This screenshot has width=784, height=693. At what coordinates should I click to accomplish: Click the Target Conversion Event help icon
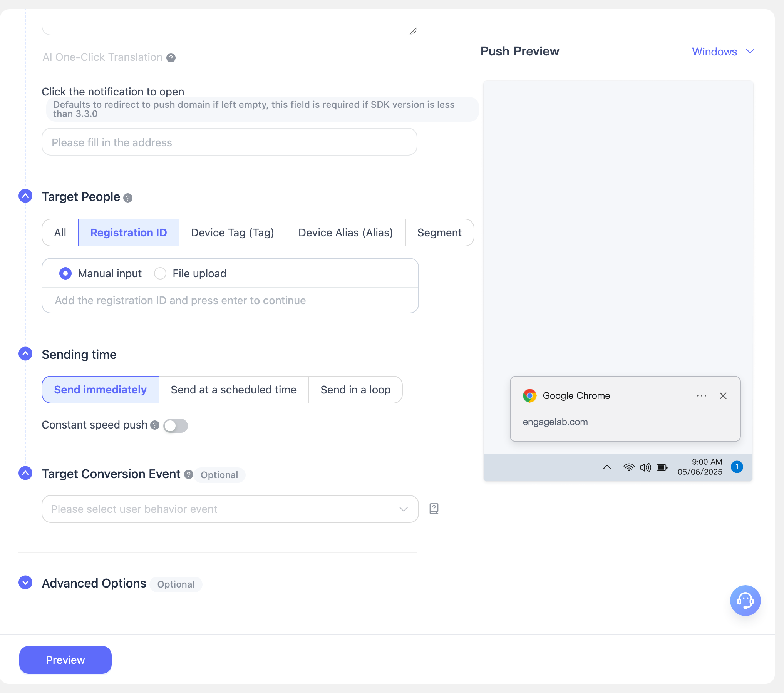tap(189, 474)
